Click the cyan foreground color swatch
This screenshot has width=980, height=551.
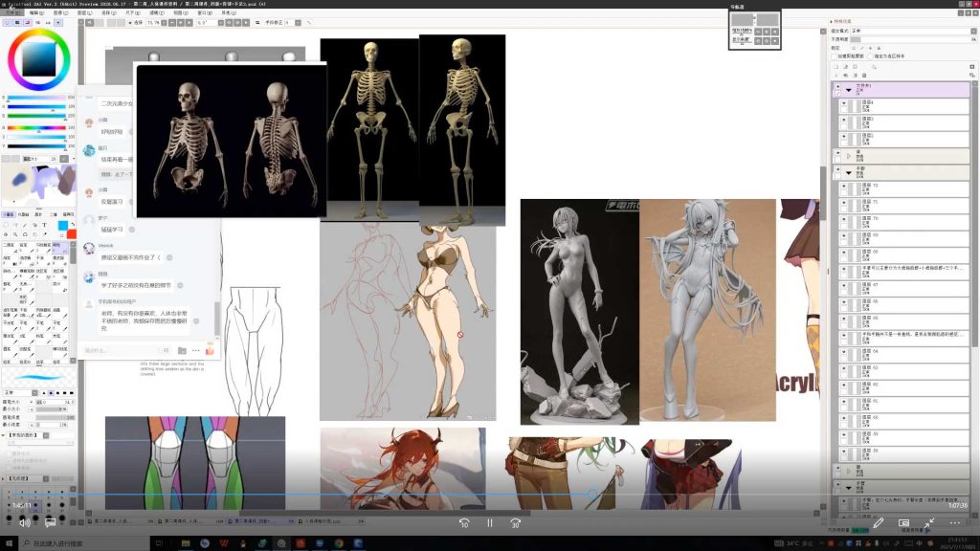(63, 226)
